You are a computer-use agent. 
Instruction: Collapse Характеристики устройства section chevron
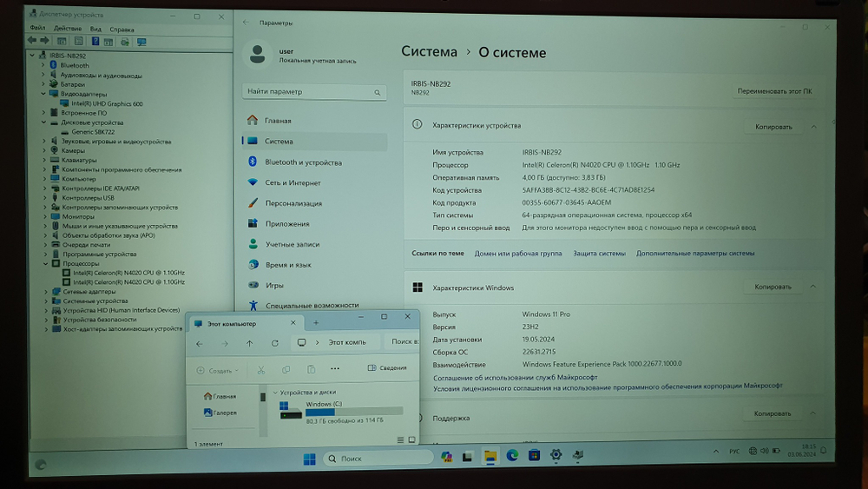(813, 127)
